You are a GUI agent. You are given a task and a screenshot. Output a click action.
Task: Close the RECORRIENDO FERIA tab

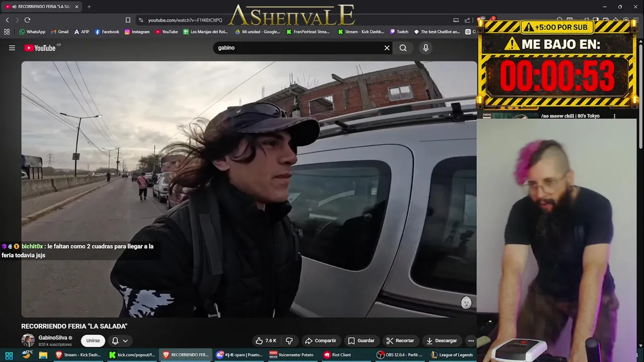point(76,7)
